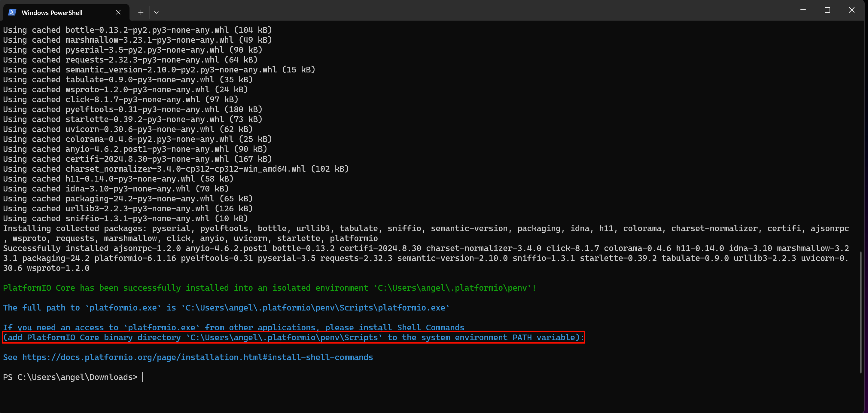Click the cached charset_normalizer wheel line
The image size is (868, 413).
tap(176, 169)
